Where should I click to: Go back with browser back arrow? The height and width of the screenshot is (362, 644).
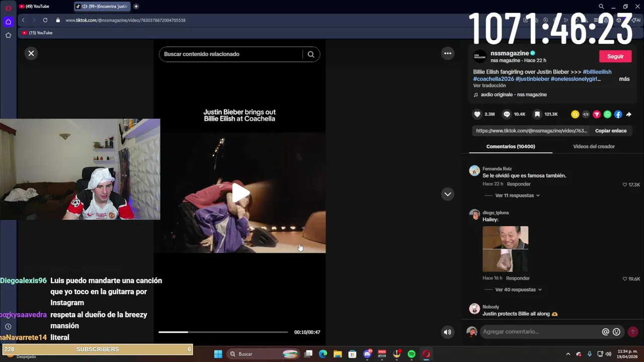point(23,20)
